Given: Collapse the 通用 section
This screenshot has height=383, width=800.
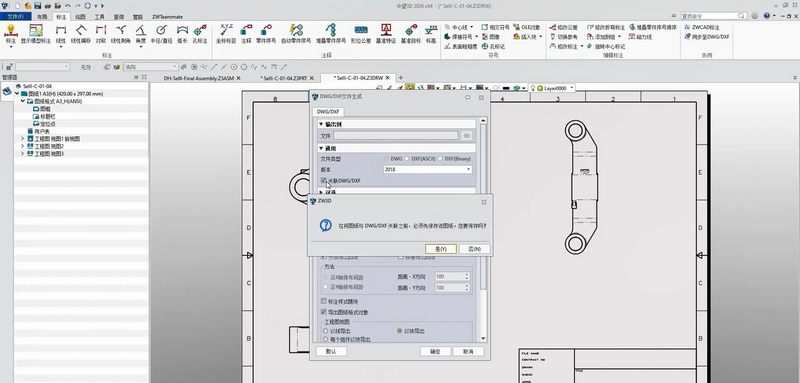Looking at the screenshot, I should pyautogui.click(x=321, y=148).
